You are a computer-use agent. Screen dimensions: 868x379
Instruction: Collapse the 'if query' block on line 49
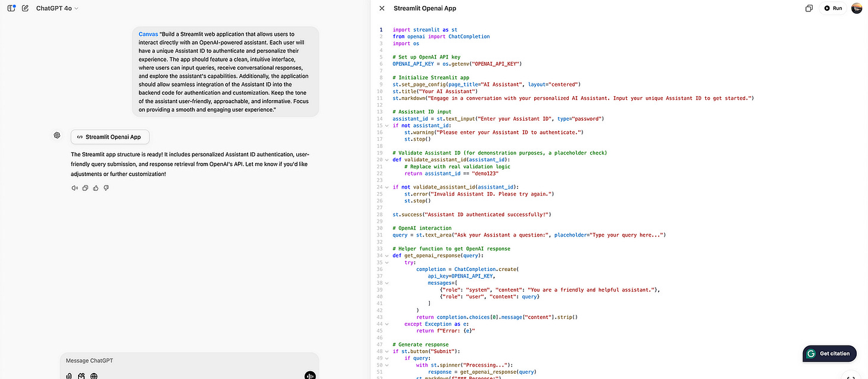(x=387, y=358)
